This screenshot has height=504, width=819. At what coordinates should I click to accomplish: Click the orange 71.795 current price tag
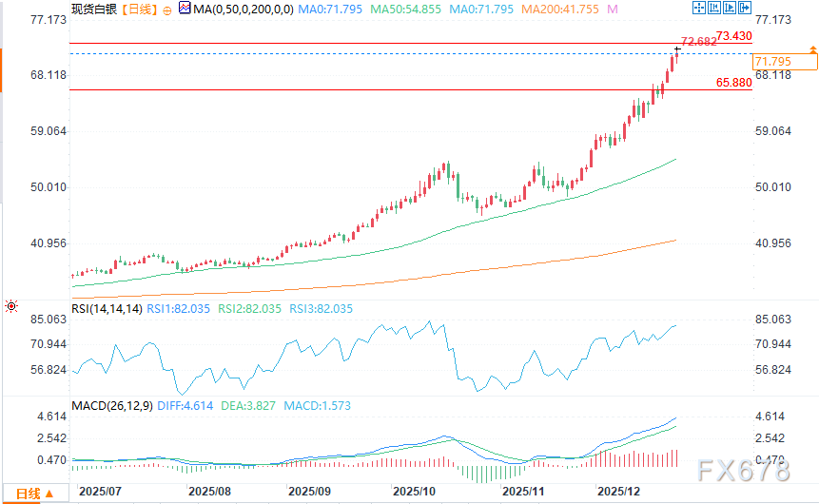785,62
